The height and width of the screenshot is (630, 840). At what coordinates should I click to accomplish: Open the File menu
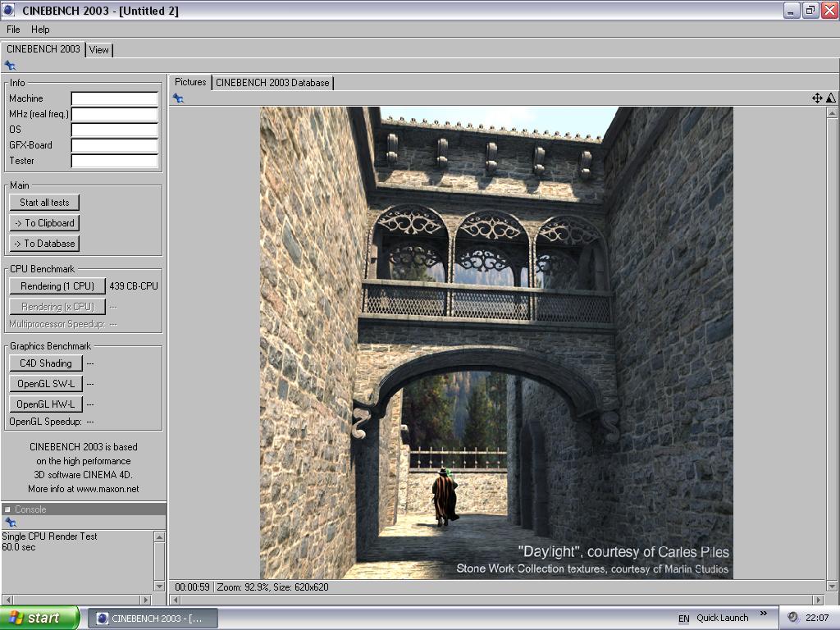click(x=13, y=30)
